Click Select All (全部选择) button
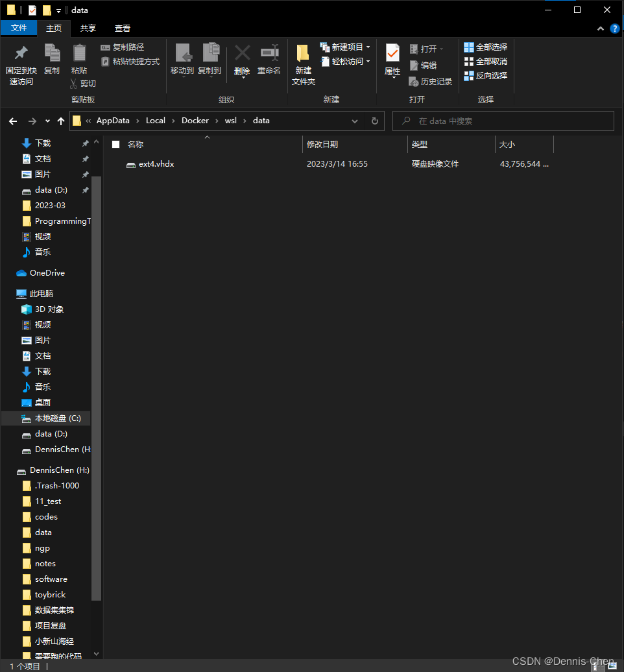This screenshot has width=624, height=672. (x=485, y=47)
